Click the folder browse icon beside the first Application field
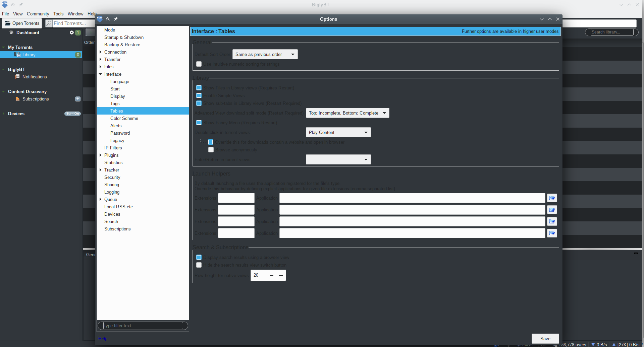 click(552, 198)
